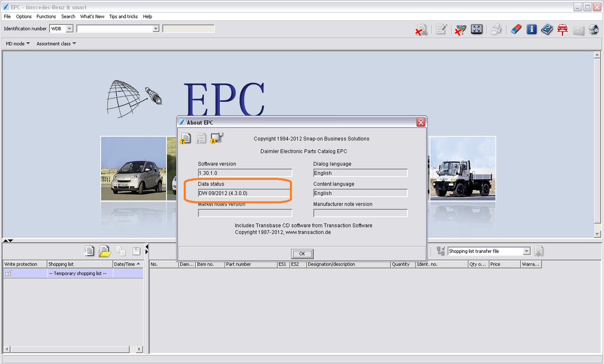Expand the identification number combo box arrow
The image size is (604, 364).
(x=156, y=29)
